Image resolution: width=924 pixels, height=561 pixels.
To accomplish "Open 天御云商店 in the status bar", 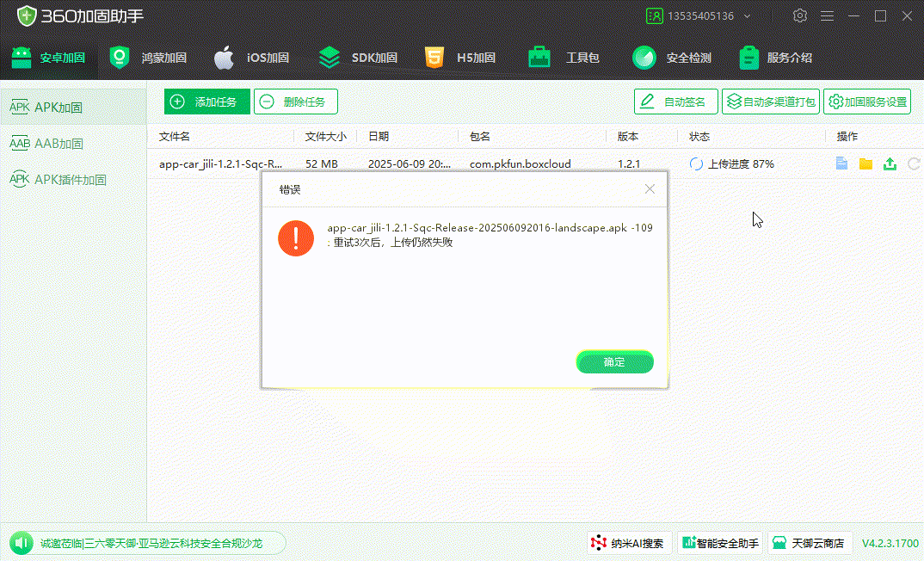I will (809, 543).
